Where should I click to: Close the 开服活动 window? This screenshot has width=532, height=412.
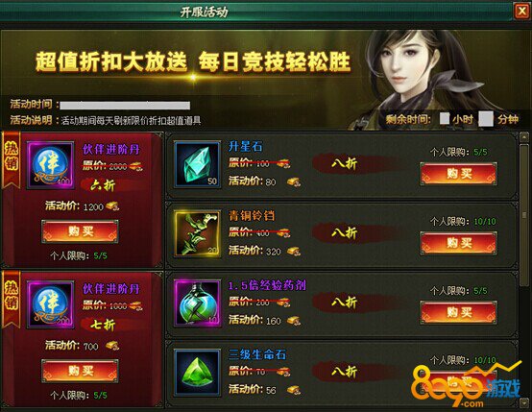point(521,12)
